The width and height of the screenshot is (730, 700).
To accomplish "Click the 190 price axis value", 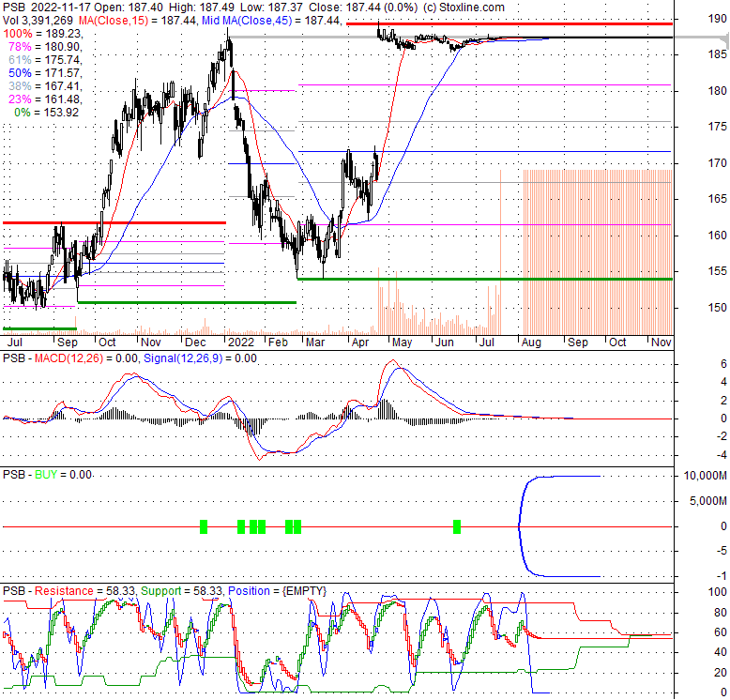I will coord(691,20).
